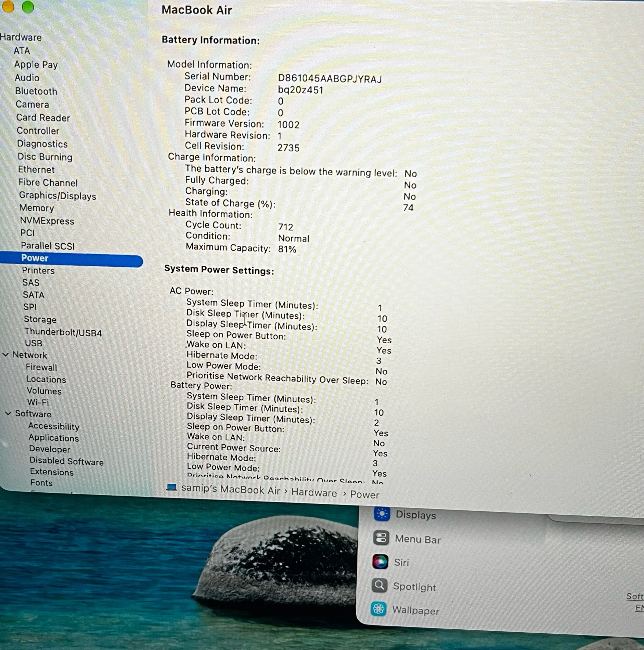The width and height of the screenshot is (644, 650).
Task: Open the Wallpaper flower icon
Action: [379, 609]
